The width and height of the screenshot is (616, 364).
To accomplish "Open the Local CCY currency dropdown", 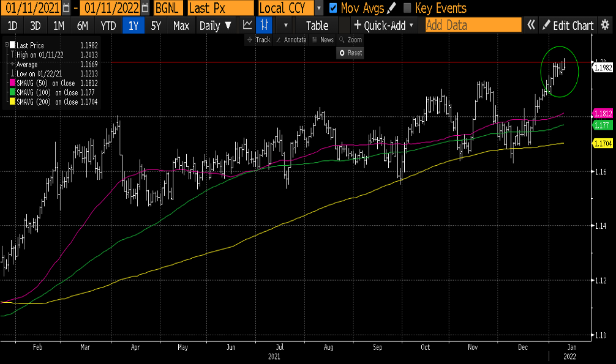I will coord(319,8).
